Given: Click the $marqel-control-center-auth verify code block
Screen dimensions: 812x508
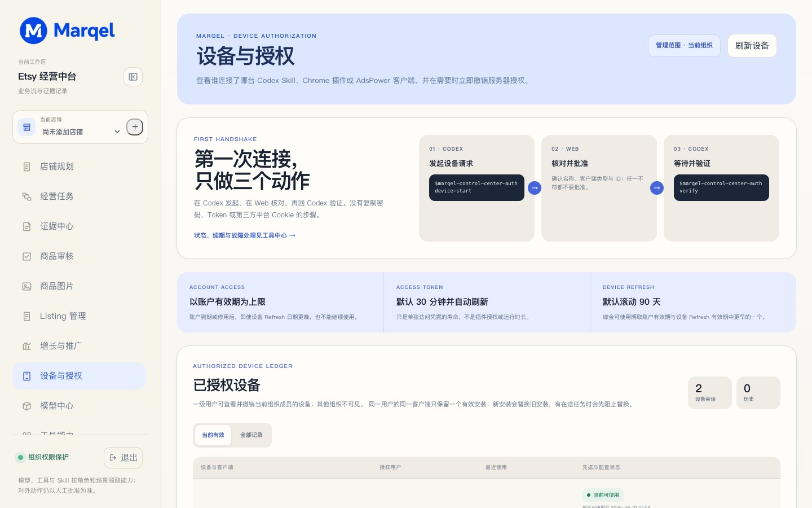Looking at the screenshot, I should [721, 187].
